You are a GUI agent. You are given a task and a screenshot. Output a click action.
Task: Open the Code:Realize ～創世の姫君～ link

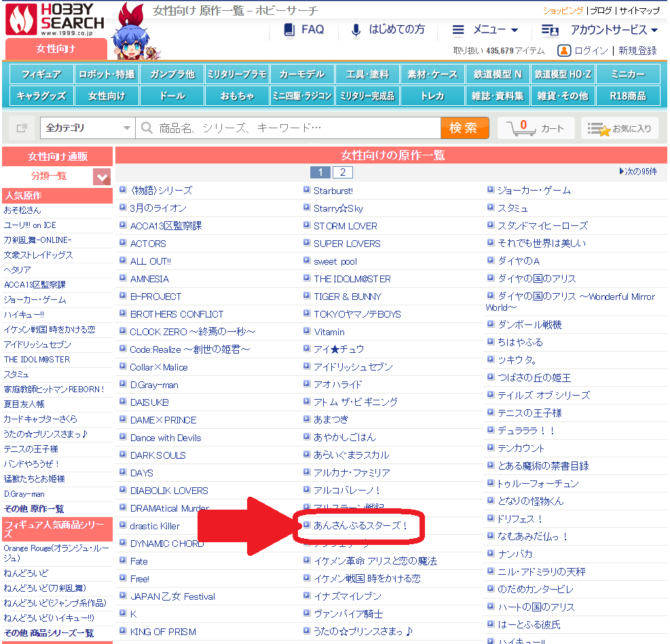coord(189,349)
